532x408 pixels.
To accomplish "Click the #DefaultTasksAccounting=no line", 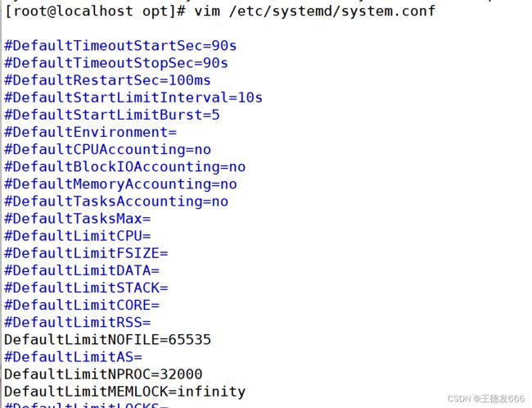I will coord(116,202).
